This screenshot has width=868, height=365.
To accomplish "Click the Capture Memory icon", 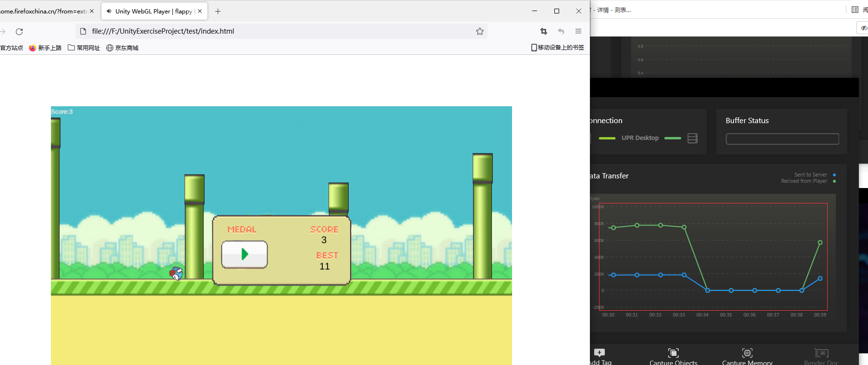I will tap(747, 353).
